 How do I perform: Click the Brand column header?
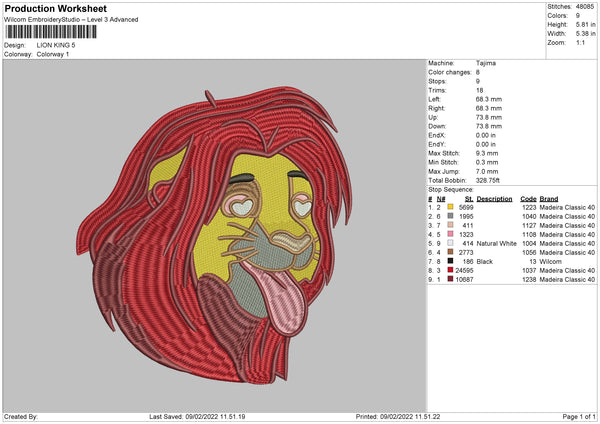click(551, 197)
